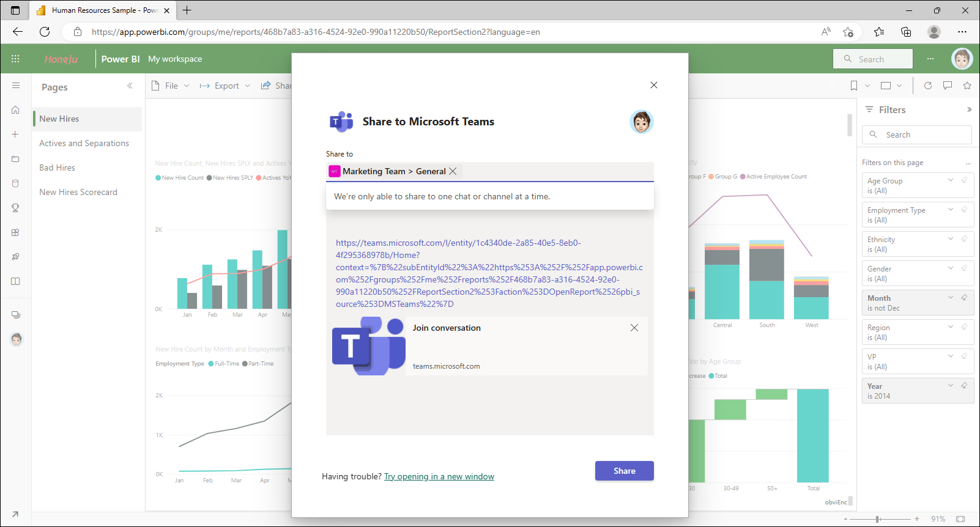The height and width of the screenshot is (527, 980).
Task: Open the Apps icon in left sidebar
Action: coord(16,232)
